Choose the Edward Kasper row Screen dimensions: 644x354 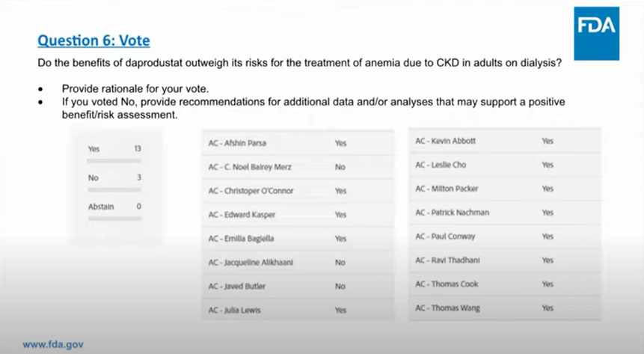pos(297,215)
